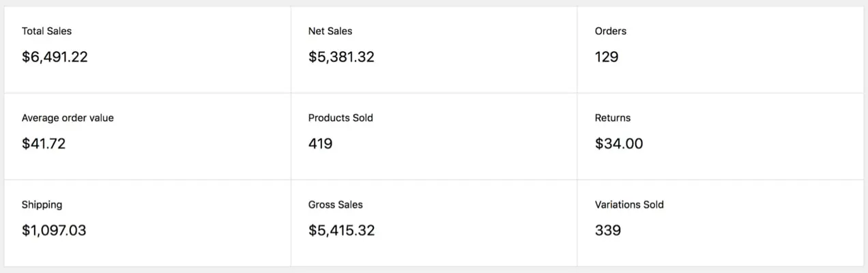Open the Variations Sold label

629,204
